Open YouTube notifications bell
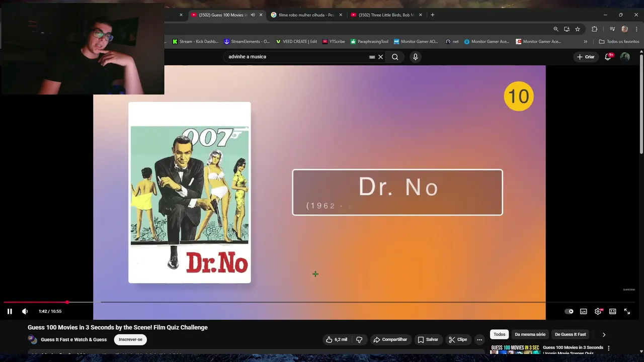Image resolution: width=644 pixels, height=362 pixels. click(608, 57)
